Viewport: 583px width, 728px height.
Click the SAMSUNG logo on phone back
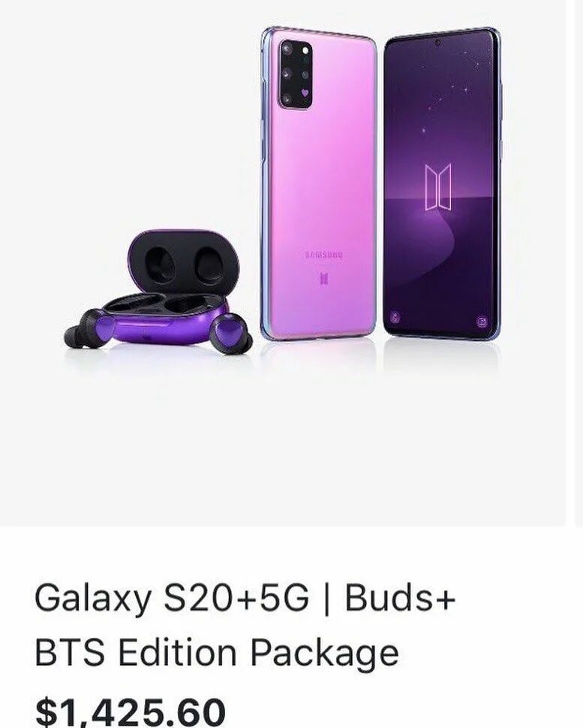[324, 254]
